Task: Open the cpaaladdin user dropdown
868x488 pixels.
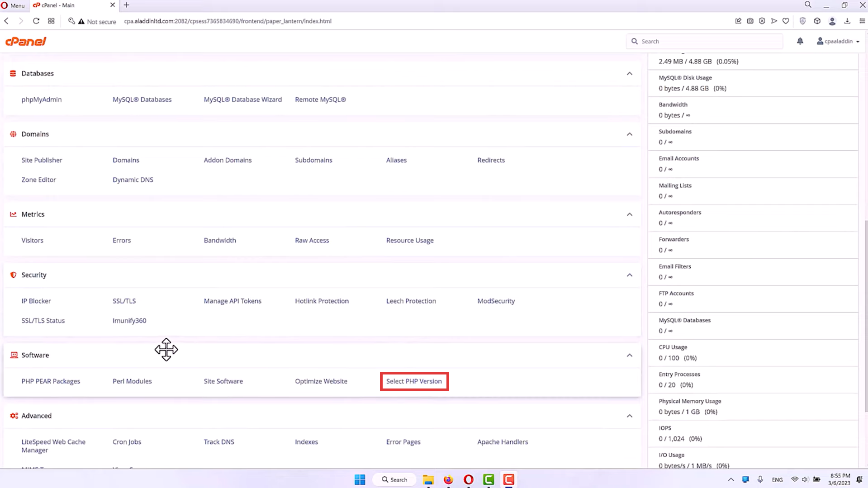Action: click(x=838, y=41)
